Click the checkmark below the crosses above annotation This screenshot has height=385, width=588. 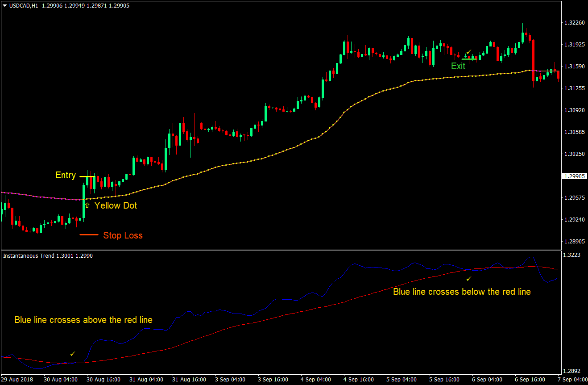click(x=73, y=354)
